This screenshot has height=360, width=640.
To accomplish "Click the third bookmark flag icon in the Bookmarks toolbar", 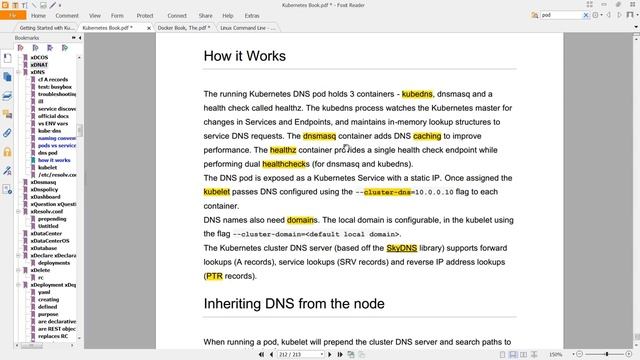I will tap(50, 48).
